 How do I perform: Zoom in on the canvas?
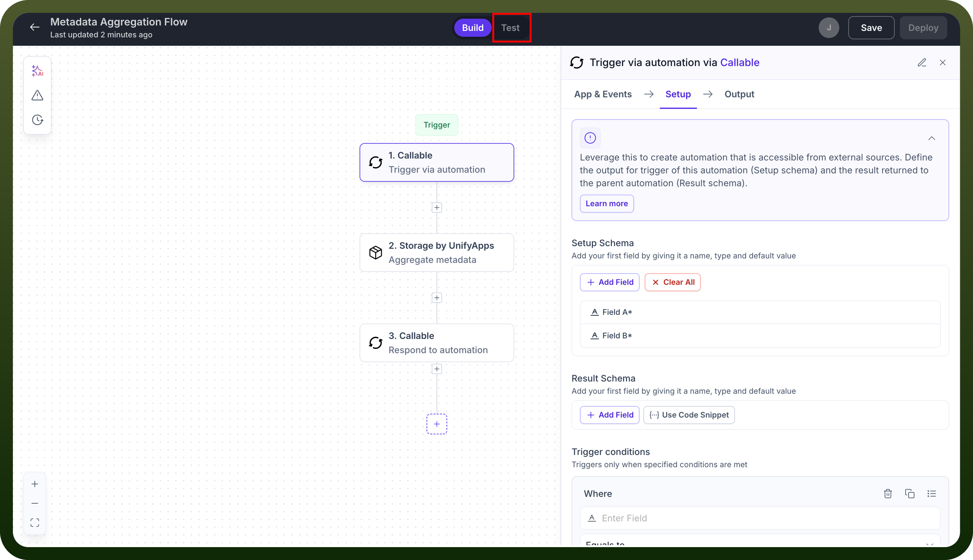[x=34, y=484]
